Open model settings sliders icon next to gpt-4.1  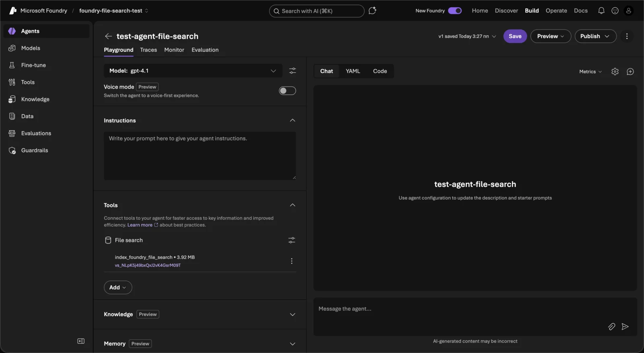pos(293,71)
